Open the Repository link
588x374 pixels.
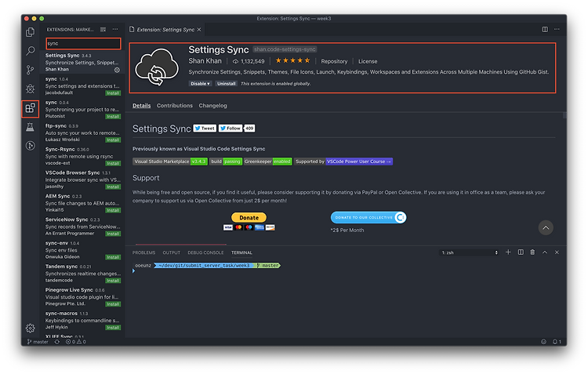334,61
